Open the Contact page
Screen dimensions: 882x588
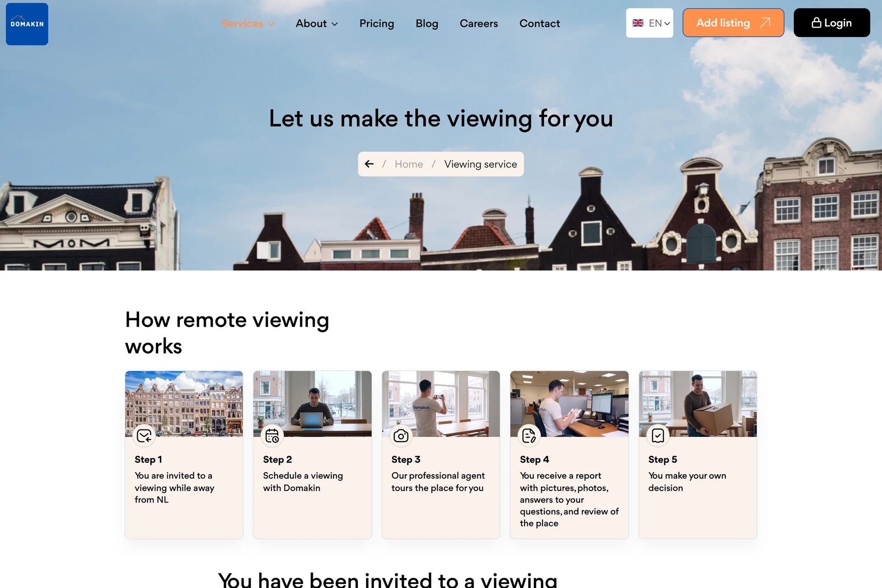[x=539, y=23]
